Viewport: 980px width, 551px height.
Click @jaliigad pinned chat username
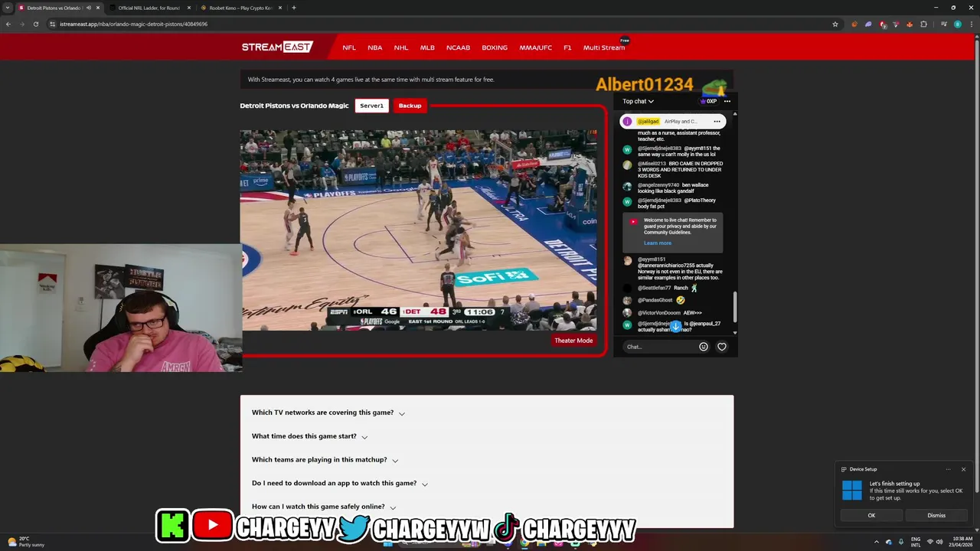(648, 121)
